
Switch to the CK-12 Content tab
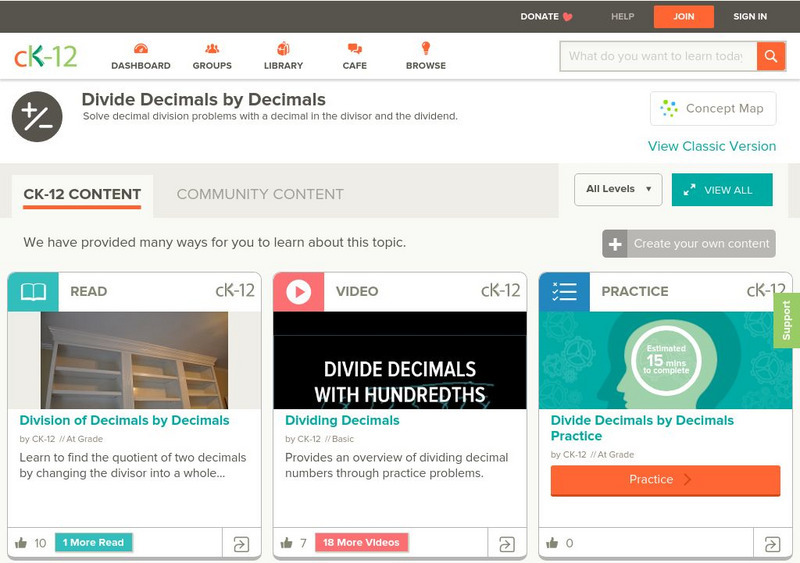point(82,194)
